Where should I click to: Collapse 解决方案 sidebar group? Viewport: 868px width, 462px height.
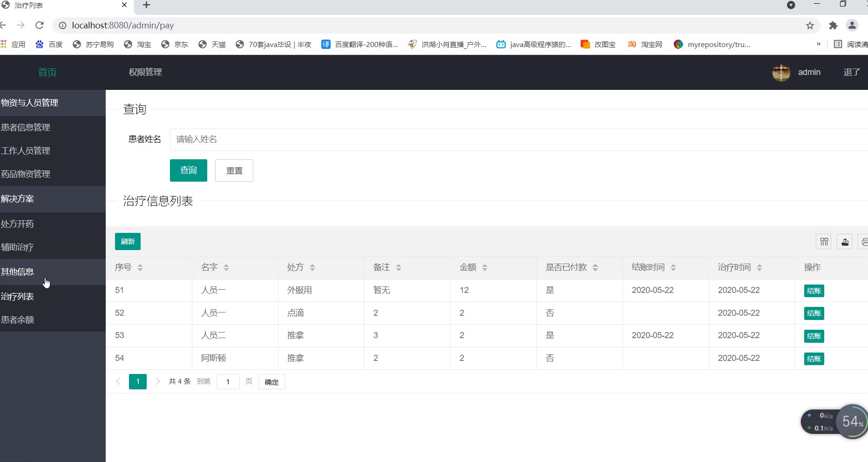pos(53,199)
